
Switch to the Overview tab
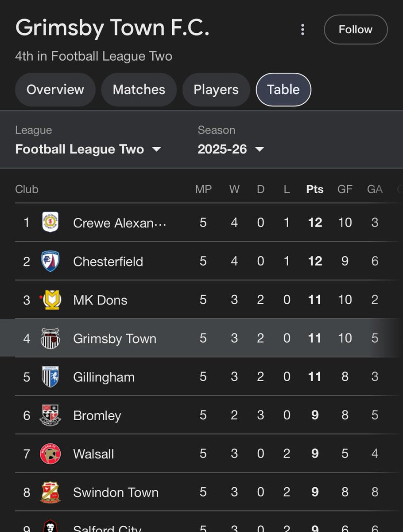click(x=55, y=90)
